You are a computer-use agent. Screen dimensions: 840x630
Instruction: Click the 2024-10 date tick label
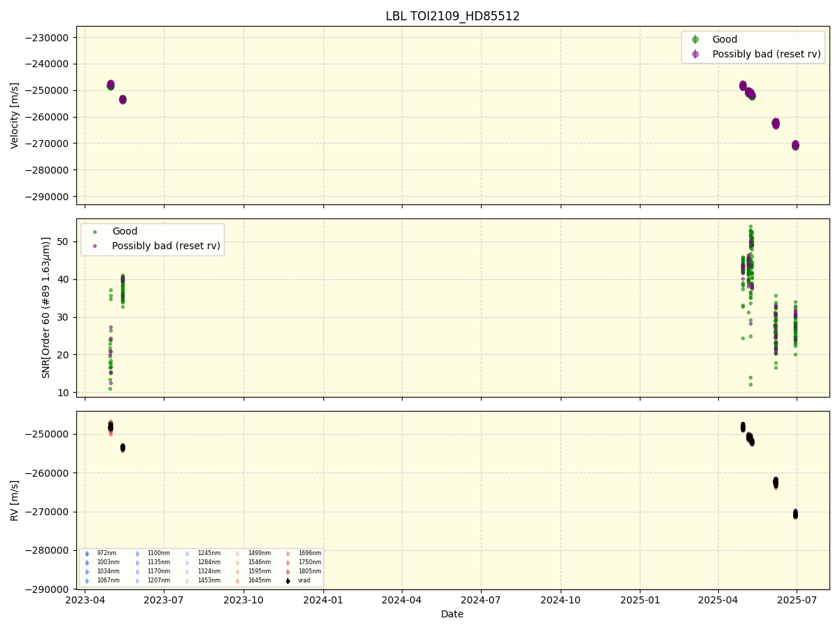561,600
